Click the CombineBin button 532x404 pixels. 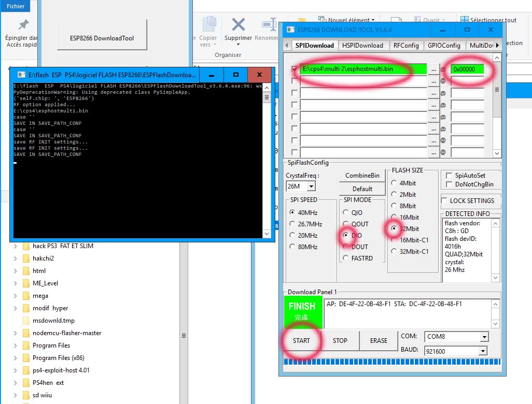click(x=362, y=176)
